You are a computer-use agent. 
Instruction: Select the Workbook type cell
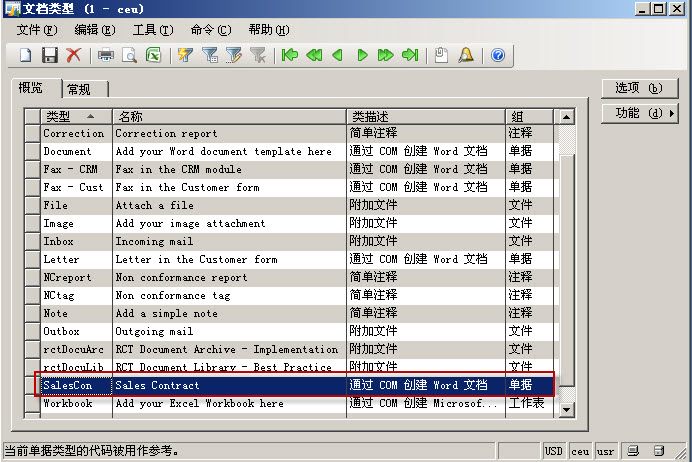click(x=76, y=403)
